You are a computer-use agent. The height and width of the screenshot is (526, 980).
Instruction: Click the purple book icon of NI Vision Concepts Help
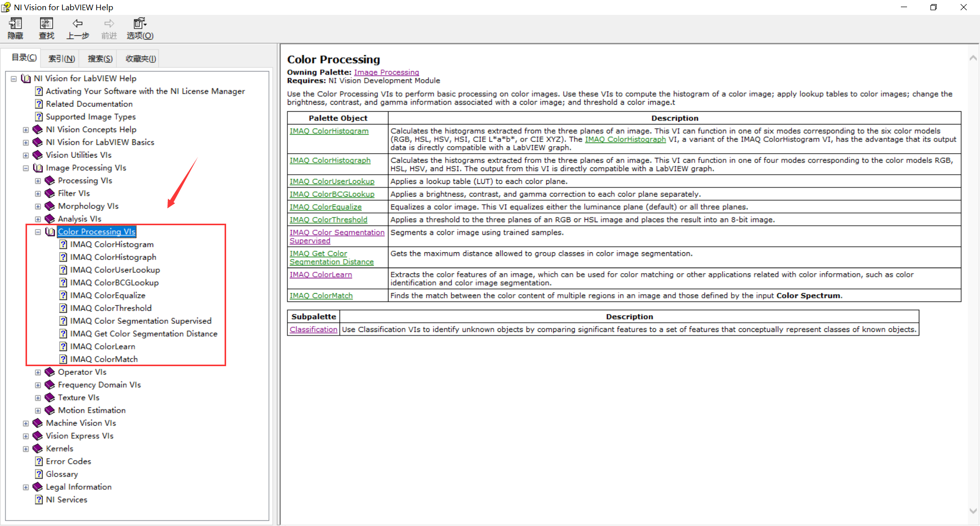click(38, 130)
